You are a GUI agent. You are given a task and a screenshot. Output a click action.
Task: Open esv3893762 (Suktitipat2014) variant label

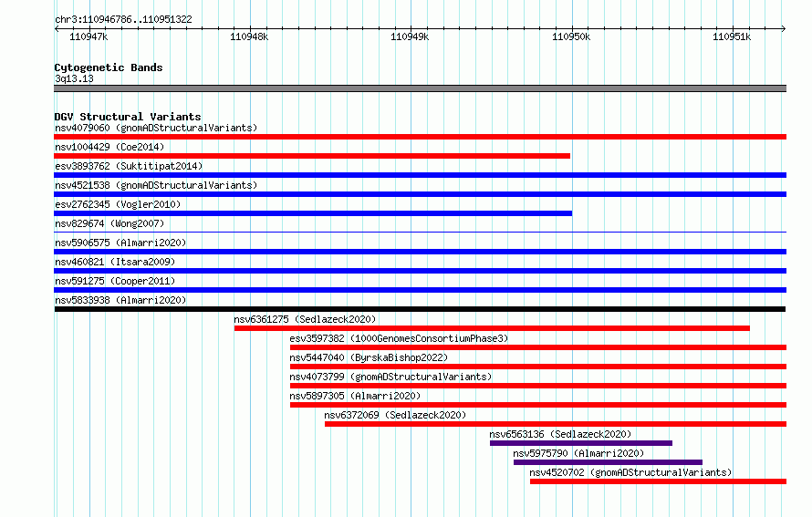(x=129, y=166)
